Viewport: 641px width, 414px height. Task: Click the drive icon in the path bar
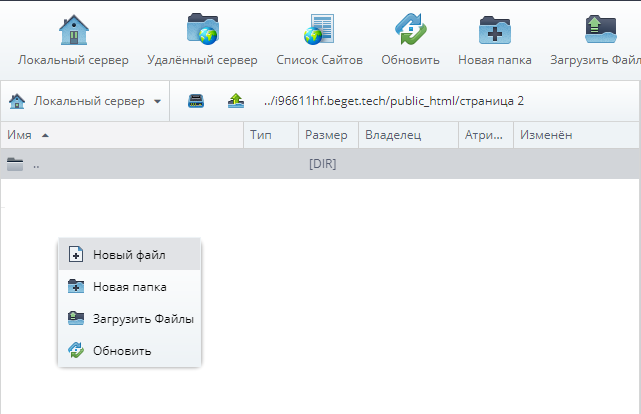coord(196,101)
